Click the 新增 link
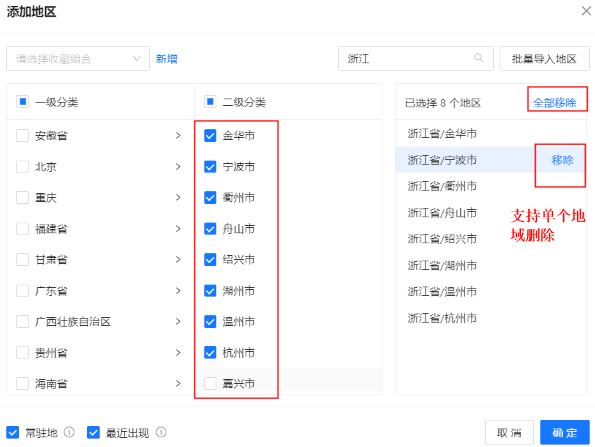 [167, 59]
